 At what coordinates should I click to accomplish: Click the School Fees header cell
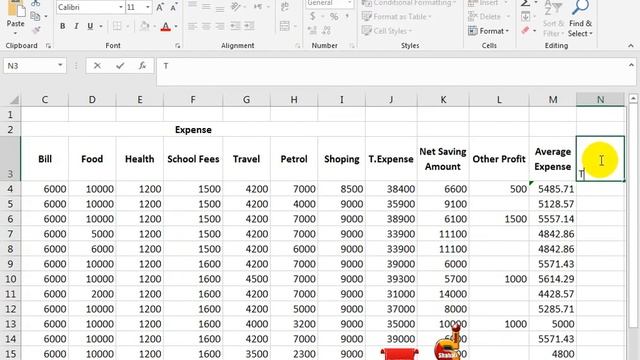(x=193, y=159)
